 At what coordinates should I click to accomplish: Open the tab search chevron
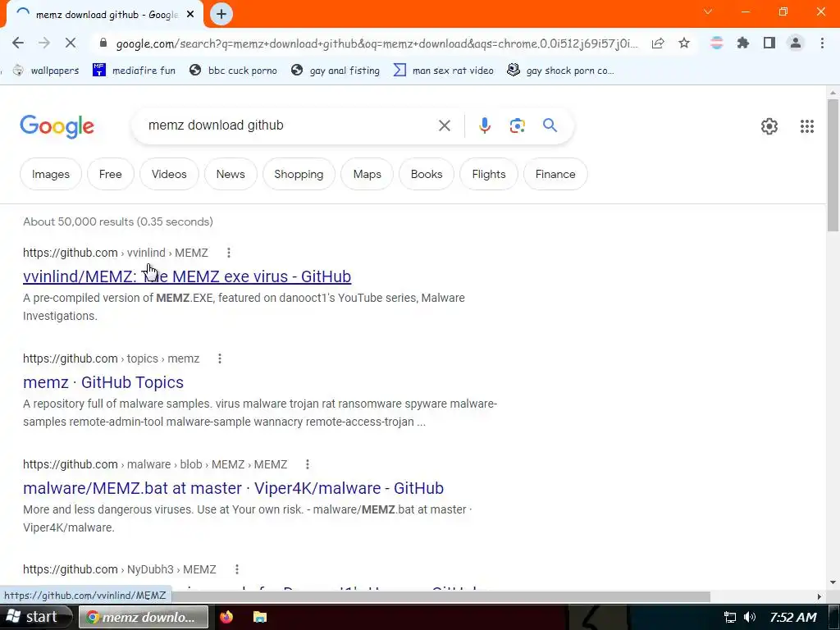708,11
